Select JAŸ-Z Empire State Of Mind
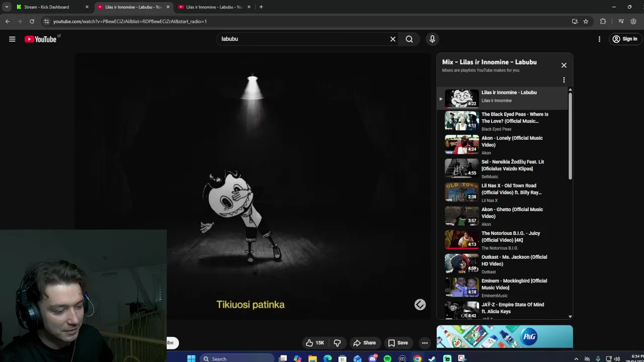 (503, 311)
